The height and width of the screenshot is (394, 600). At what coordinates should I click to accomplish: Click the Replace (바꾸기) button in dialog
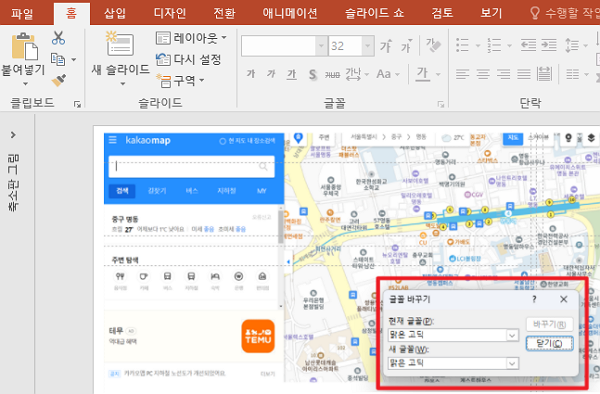[x=549, y=324]
